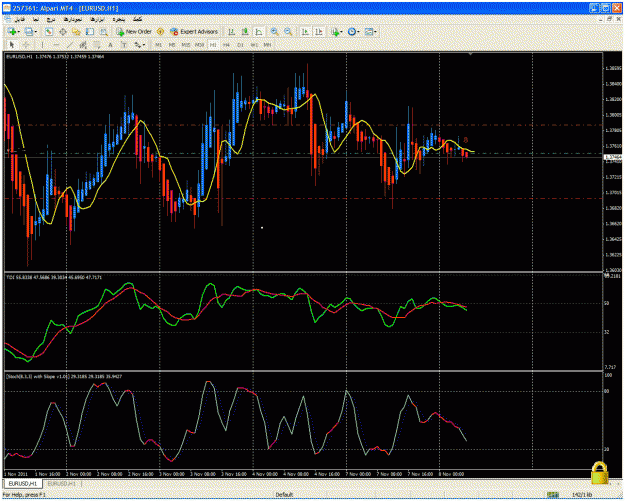Launch MetaEditor with the yellow diamond icon

pos(160,31)
